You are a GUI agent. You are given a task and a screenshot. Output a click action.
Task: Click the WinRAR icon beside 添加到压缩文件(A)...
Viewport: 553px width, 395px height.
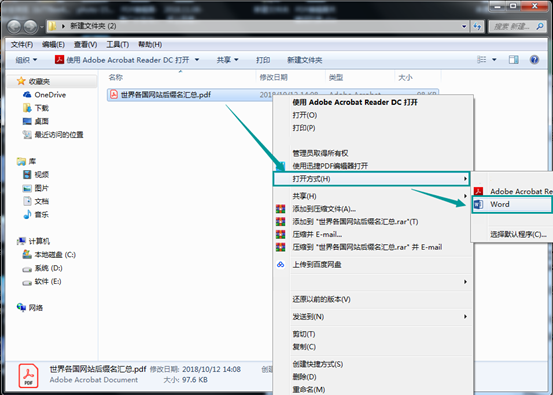point(280,209)
